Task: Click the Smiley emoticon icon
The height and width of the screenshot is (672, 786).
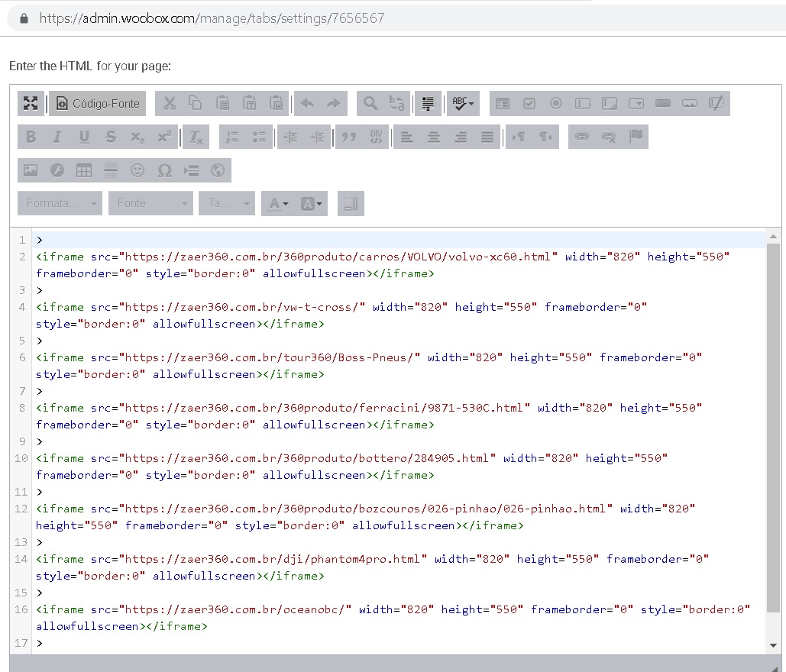Action: tap(137, 170)
